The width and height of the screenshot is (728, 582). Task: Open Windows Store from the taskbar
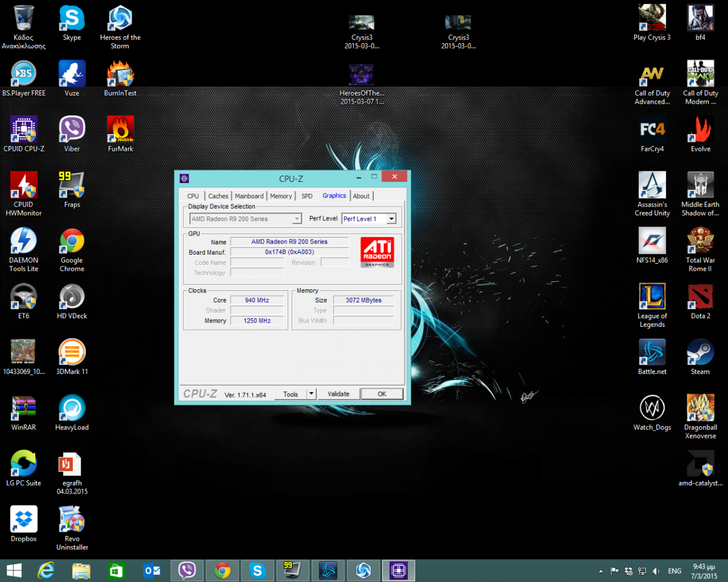pyautogui.click(x=116, y=570)
